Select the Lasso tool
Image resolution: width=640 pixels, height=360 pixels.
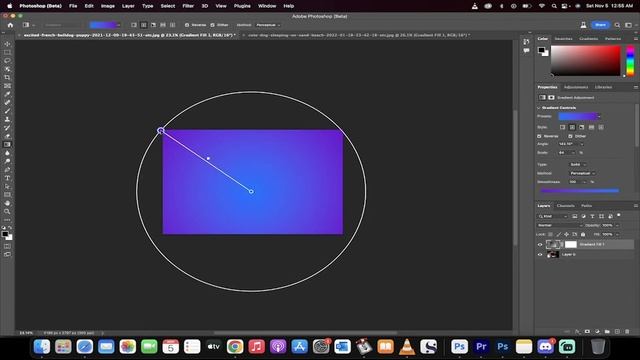pyautogui.click(x=7, y=60)
